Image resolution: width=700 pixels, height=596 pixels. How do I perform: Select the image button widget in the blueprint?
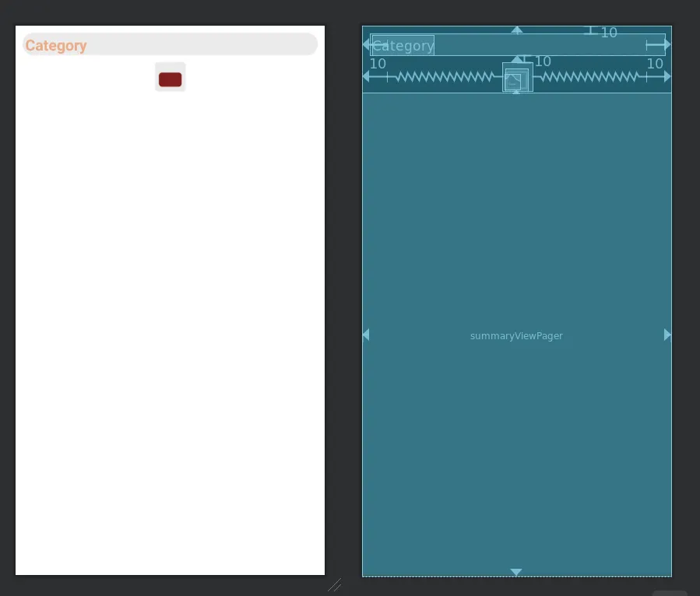518,77
